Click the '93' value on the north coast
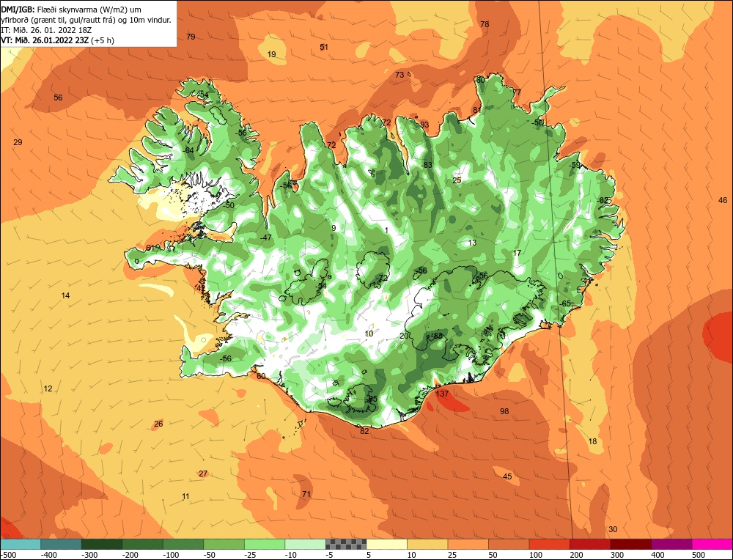The image size is (733, 560). coord(424,125)
